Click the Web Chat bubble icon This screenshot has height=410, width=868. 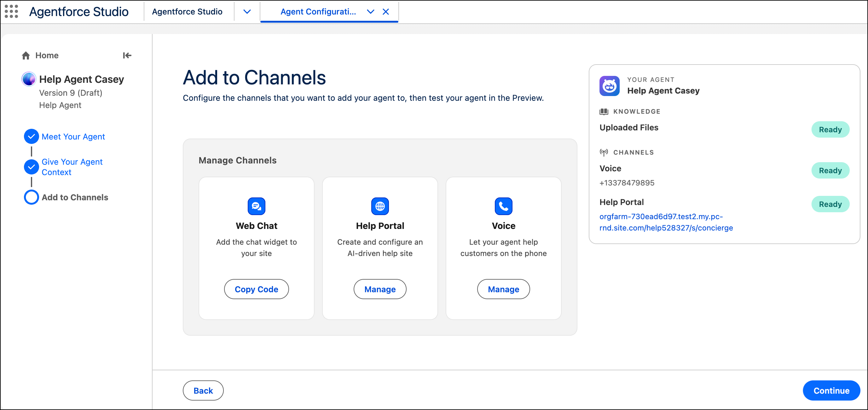pos(257,206)
